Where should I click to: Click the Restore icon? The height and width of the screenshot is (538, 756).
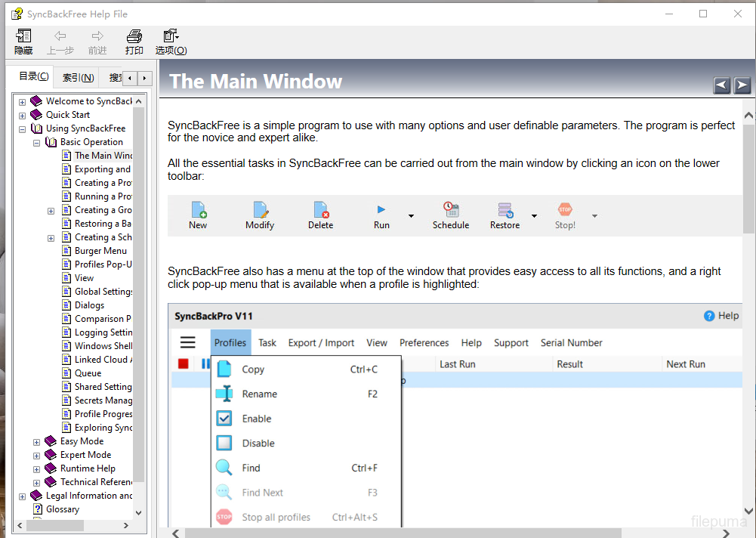[x=505, y=210]
